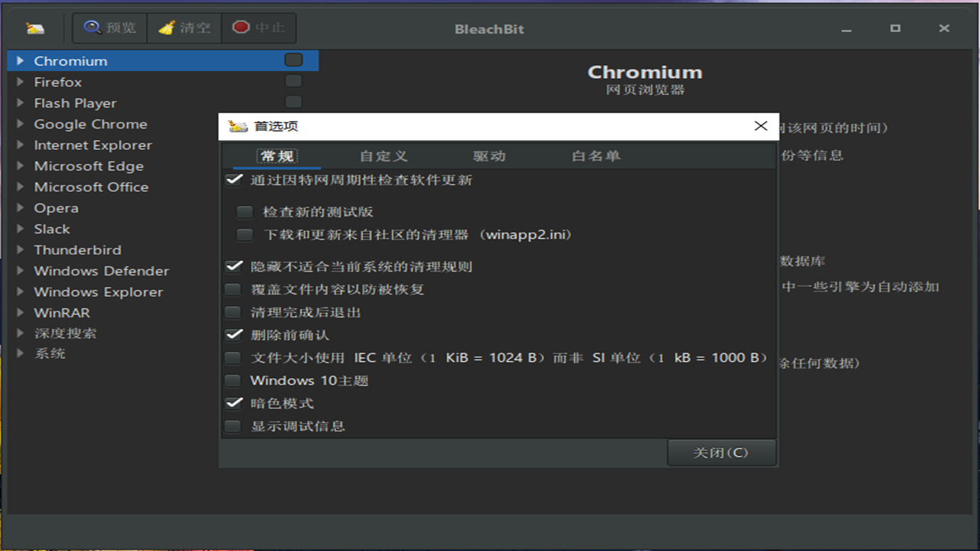
Task: Click the red 中止 abort button
Action: click(259, 28)
